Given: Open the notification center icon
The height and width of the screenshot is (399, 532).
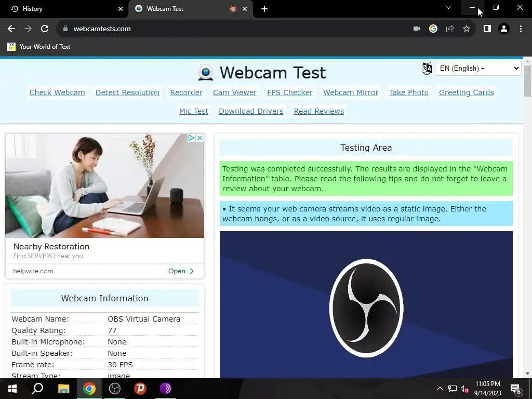Looking at the screenshot, I should click(516, 389).
